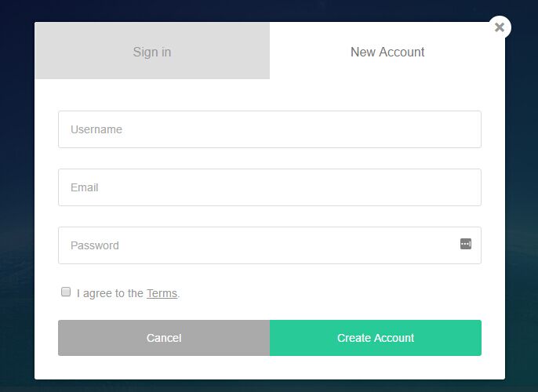Click the "Create Account" label on green button
Viewport: 538px width, 392px height.
pos(376,338)
